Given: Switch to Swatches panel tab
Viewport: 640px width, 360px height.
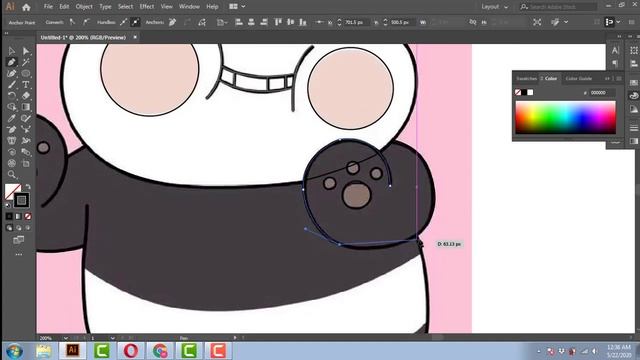Looking at the screenshot, I should point(527,78).
